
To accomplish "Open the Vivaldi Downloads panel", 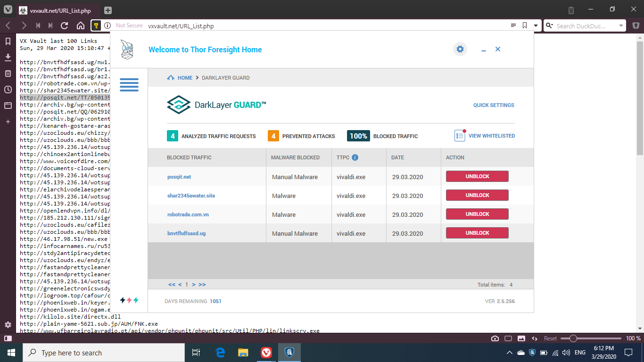I will 8,58.
